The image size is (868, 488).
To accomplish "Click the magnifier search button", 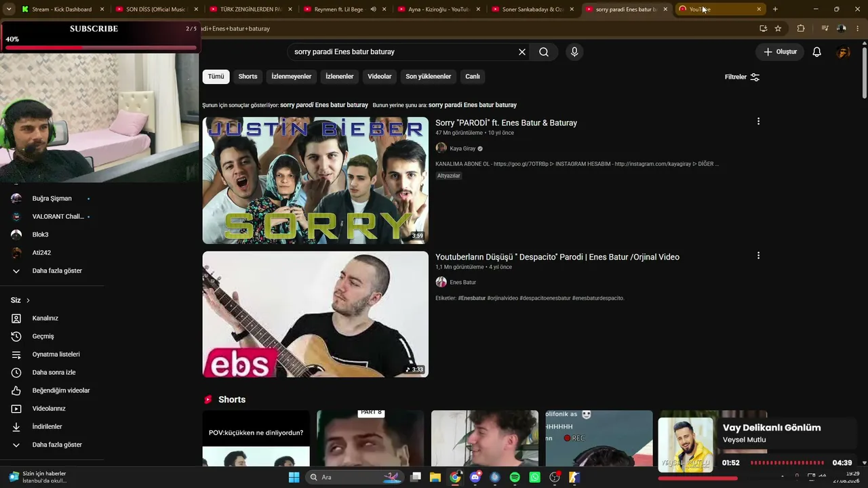I will (x=544, y=52).
